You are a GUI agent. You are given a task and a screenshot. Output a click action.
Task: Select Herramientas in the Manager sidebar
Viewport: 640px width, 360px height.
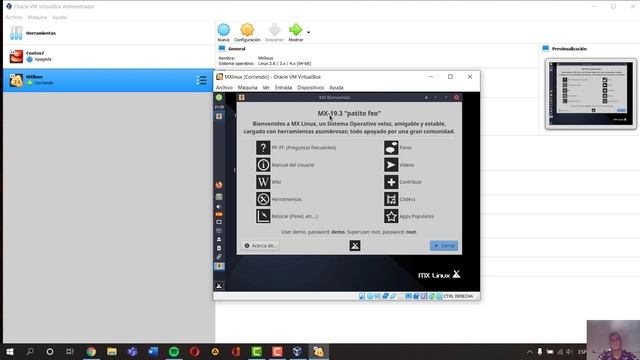click(x=108, y=33)
